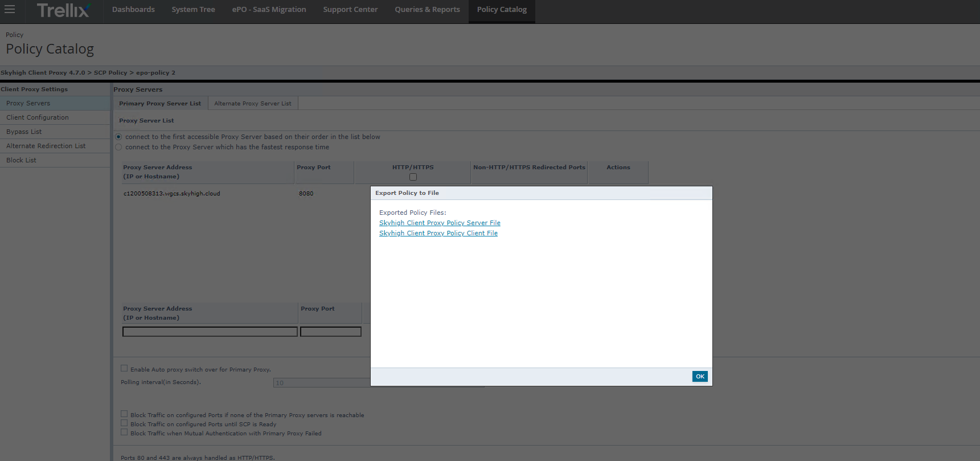Select Primary Proxy Server List tab
This screenshot has height=461, width=980.
[160, 104]
